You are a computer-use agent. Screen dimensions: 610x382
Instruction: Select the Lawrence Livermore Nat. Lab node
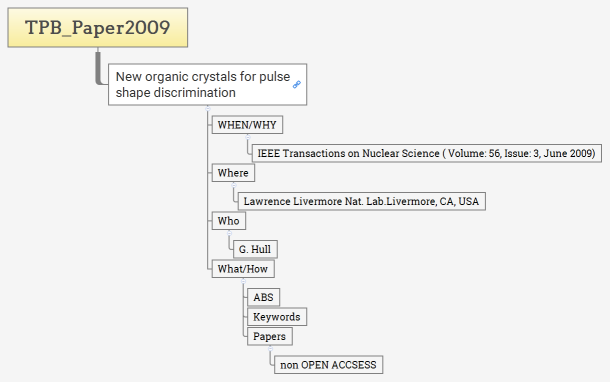361,201
